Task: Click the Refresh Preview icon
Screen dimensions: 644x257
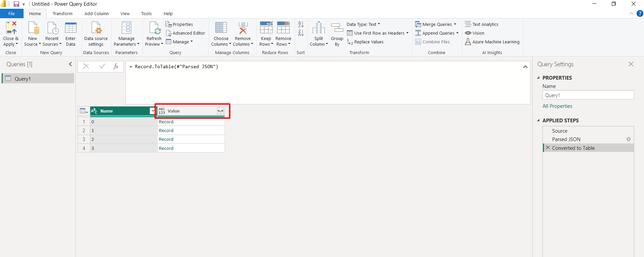Action: (154, 28)
